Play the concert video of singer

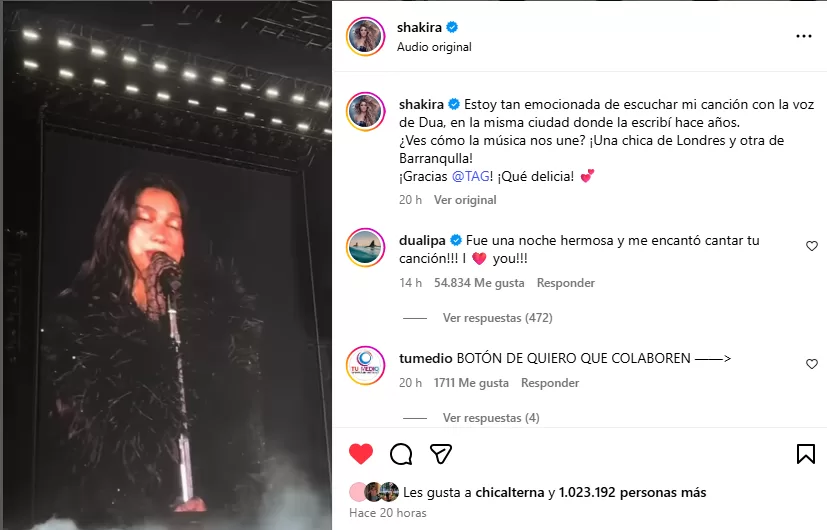[x=166, y=265]
